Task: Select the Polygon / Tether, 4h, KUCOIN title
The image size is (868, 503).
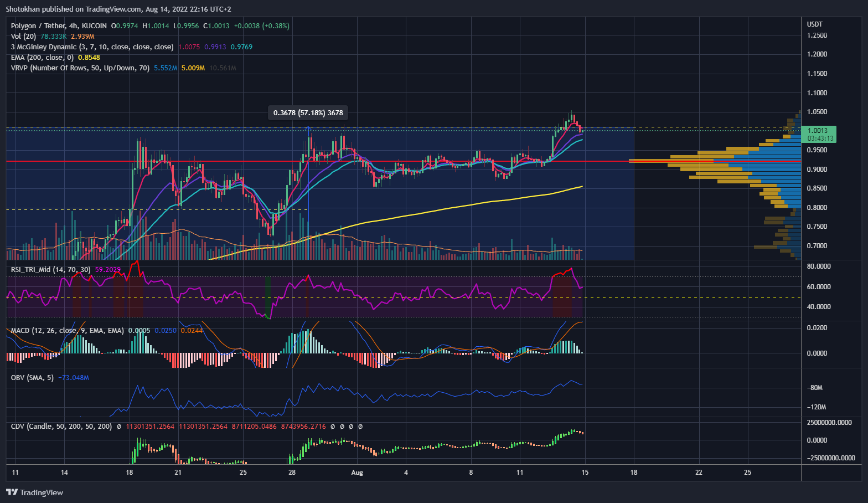Action: 59,26
